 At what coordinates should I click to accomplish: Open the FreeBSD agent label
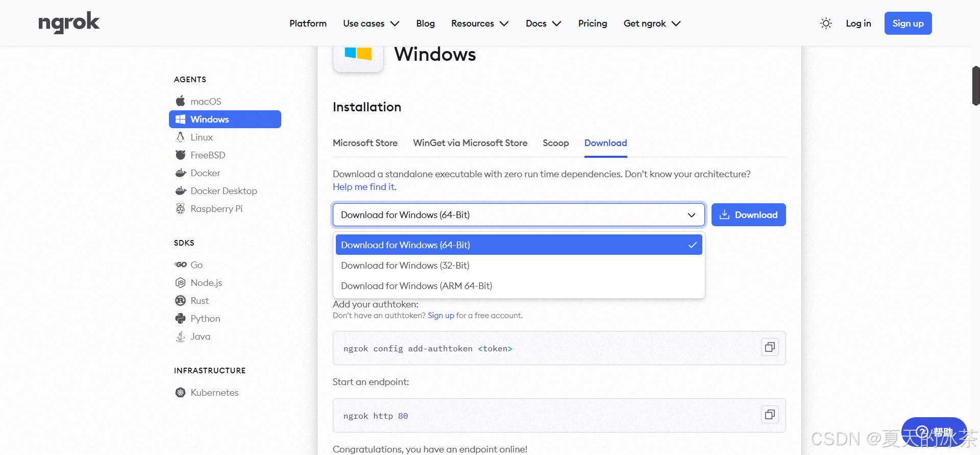[x=208, y=155]
